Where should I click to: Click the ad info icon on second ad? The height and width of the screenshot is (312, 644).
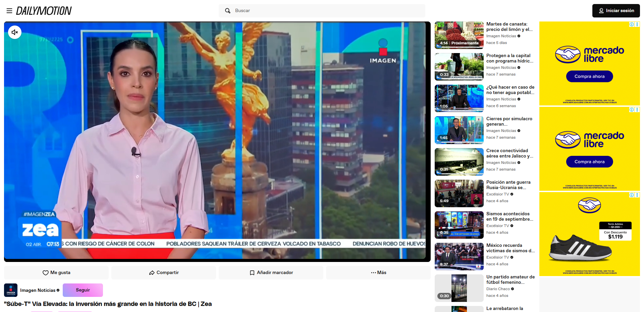click(x=632, y=110)
